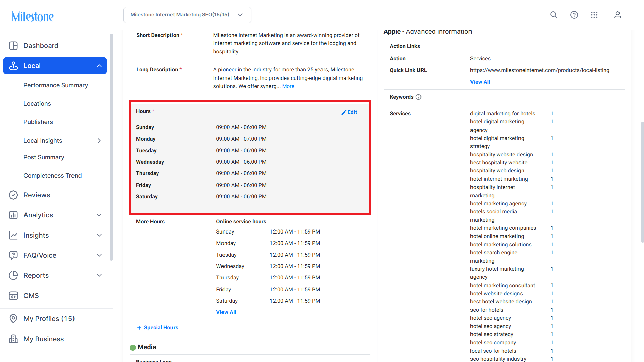Click keyword 'hotel seo strategy'

coord(492,334)
